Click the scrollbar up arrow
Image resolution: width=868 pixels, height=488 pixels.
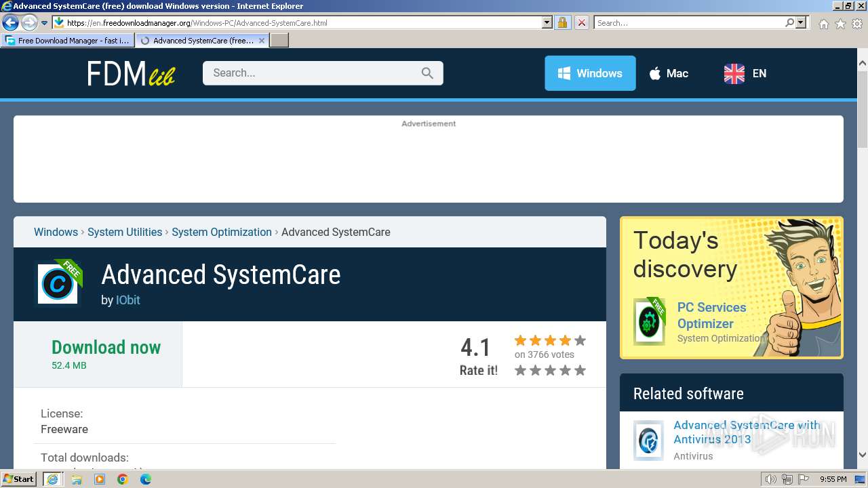(x=863, y=64)
